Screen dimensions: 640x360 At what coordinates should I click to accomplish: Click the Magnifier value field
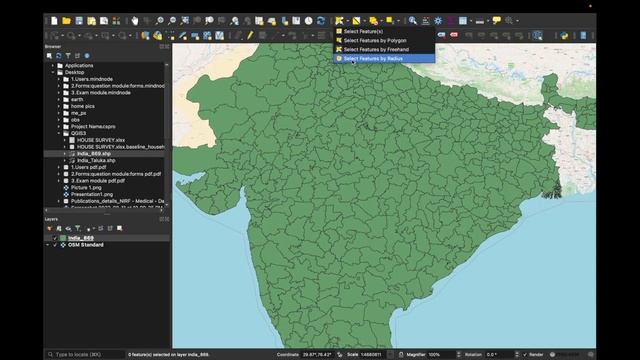[441, 355]
